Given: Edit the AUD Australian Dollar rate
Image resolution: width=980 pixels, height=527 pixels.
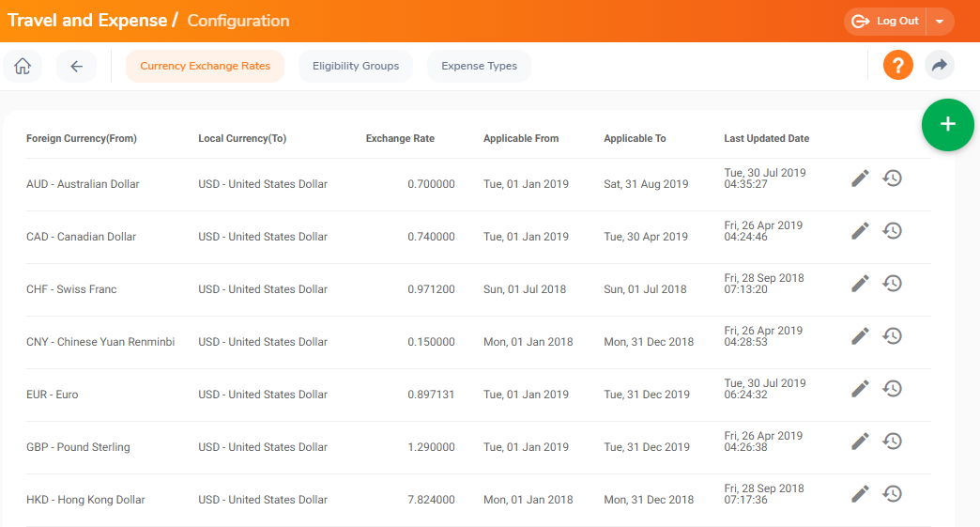Looking at the screenshot, I should pyautogui.click(x=860, y=178).
